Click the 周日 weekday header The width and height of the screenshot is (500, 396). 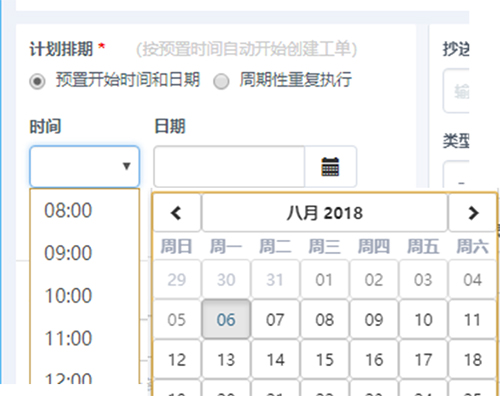point(176,247)
